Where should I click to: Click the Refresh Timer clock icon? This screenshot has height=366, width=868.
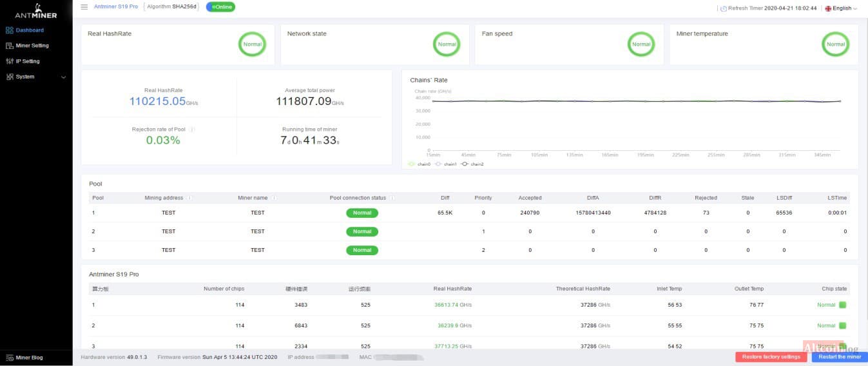point(723,9)
